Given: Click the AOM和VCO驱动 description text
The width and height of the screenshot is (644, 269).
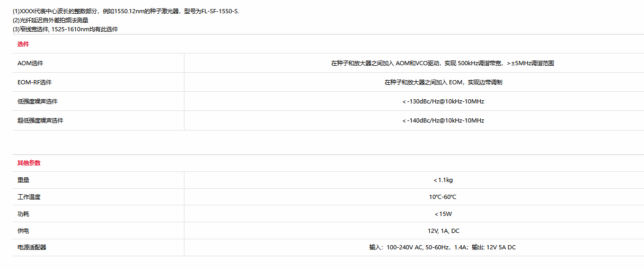Looking at the screenshot, I should (442, 63).
